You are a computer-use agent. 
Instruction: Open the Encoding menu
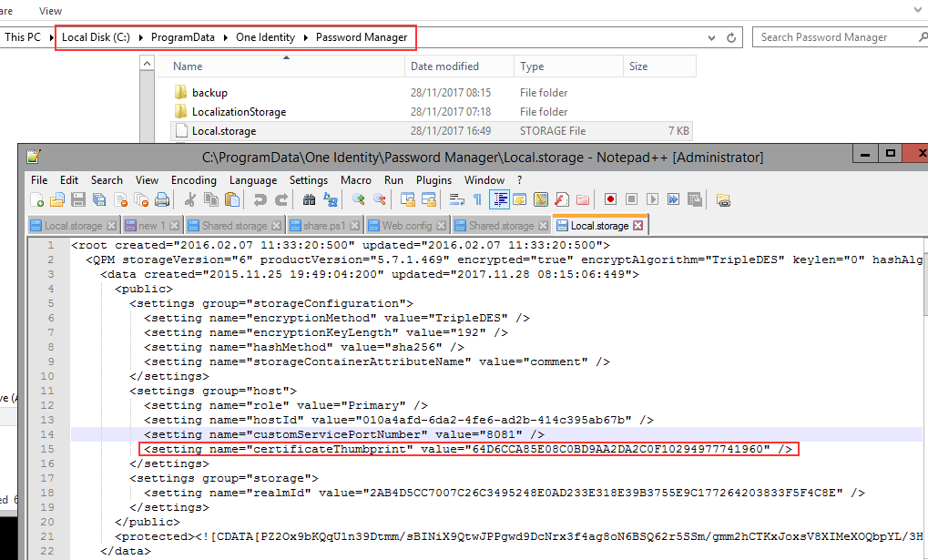click(194, 180)
